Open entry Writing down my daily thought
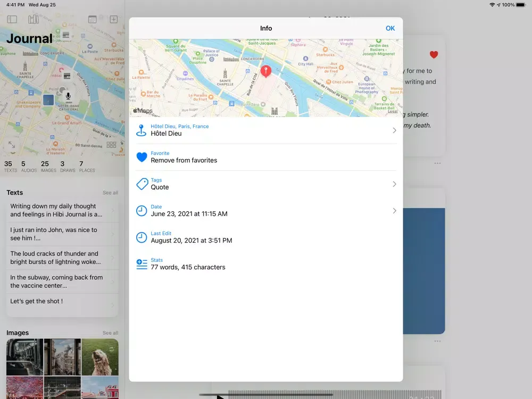532x399 pixels. coord(62,210)
